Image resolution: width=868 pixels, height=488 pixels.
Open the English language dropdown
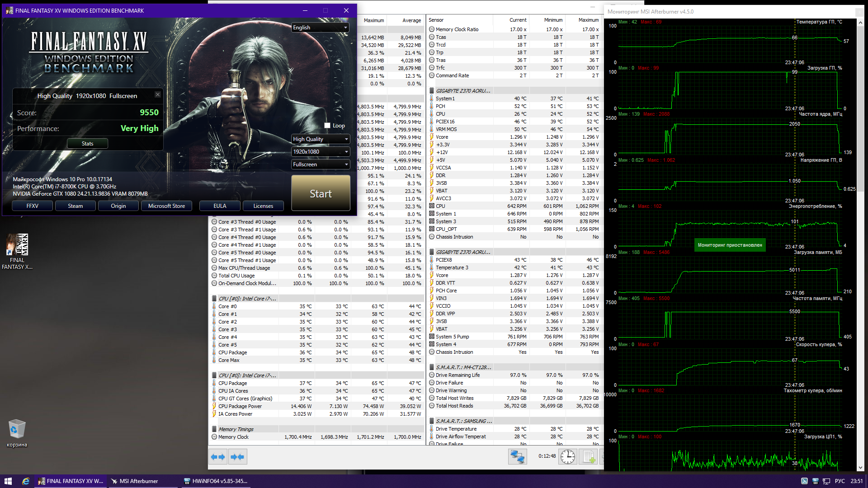[320, 28]
